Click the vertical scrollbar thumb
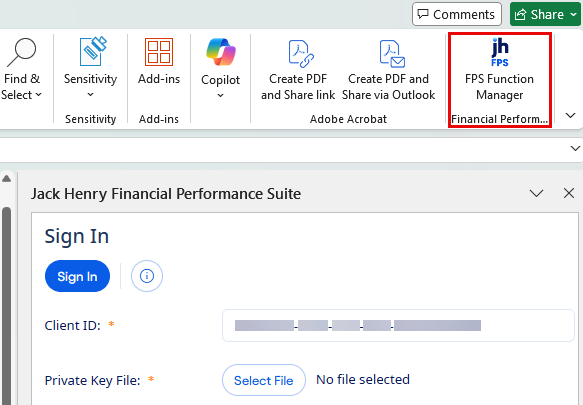The height and width of the screenshot is (405, 583). tap(6, 306)
